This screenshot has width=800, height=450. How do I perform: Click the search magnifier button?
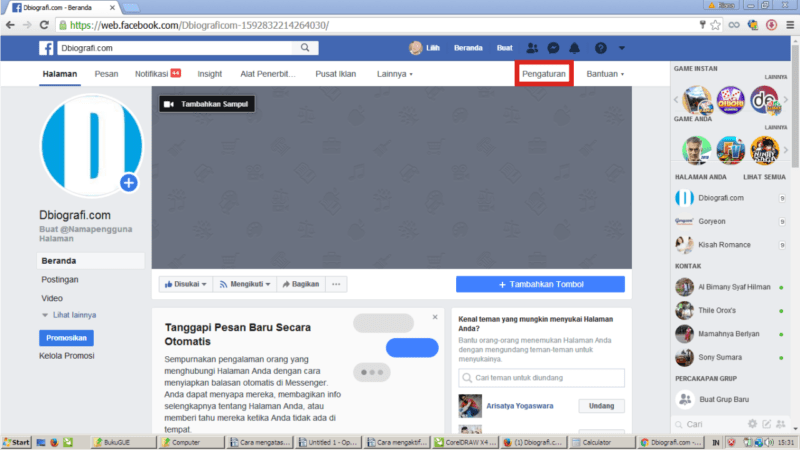coord(305,48)
